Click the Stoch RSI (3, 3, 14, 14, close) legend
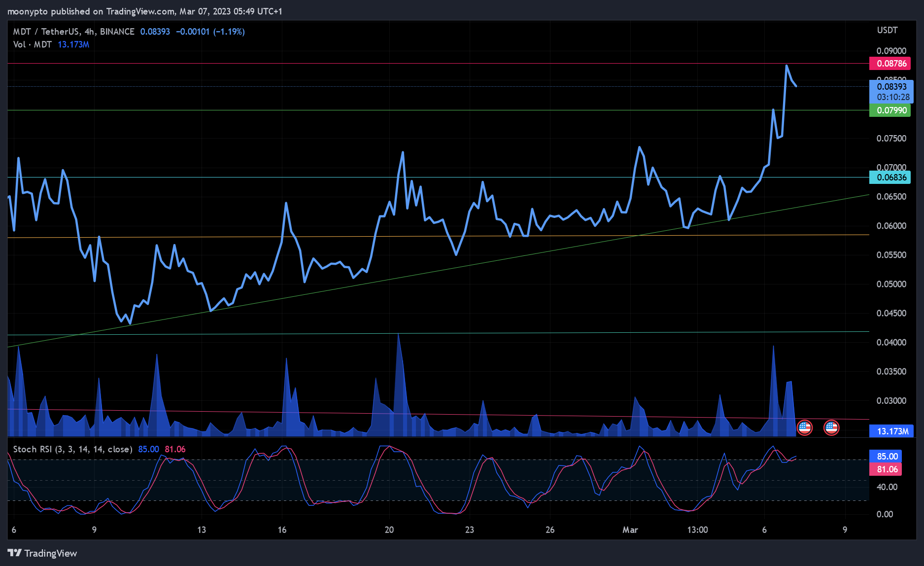 pyautogui.click(x=72, y=449)
